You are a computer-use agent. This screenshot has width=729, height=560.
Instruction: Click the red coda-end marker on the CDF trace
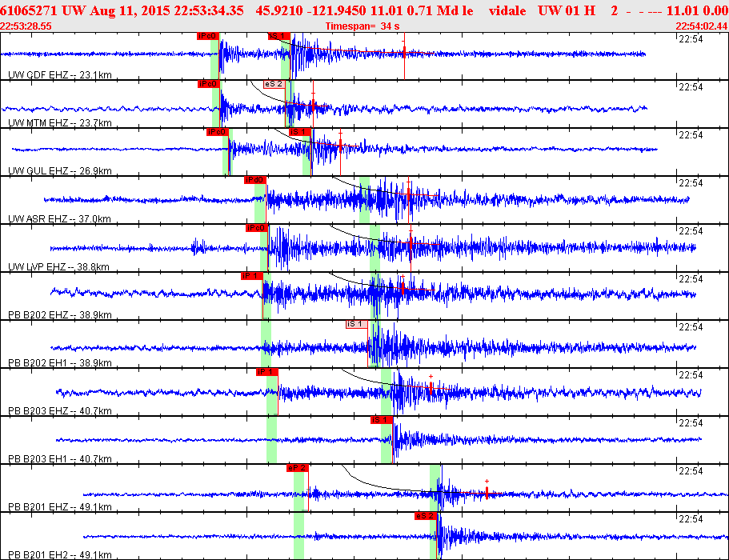coord(404,52)
